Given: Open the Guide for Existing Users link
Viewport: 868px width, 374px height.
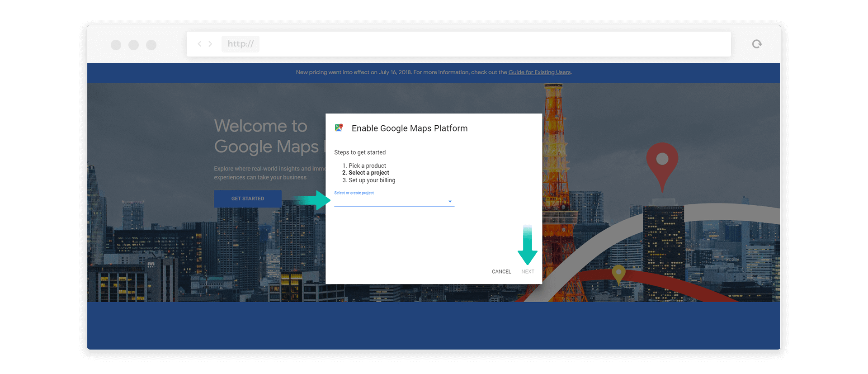Looking at the screenshot, I should click(539, 72).
